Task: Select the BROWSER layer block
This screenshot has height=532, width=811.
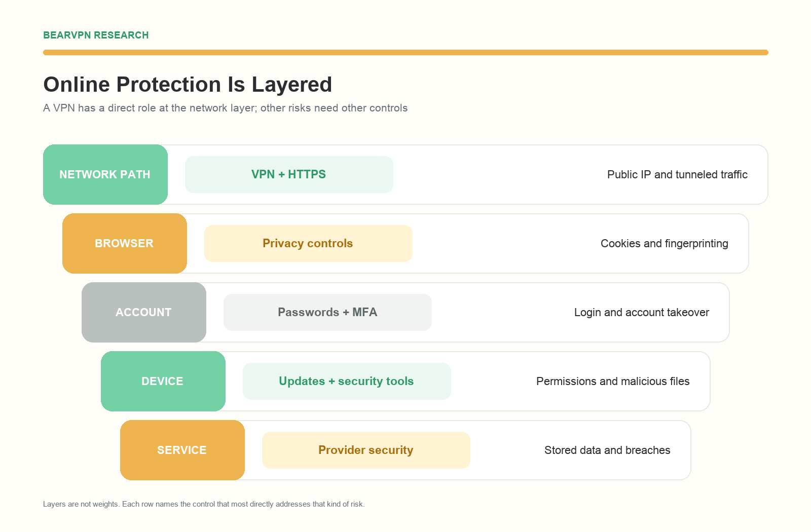Action: coord(125,243)
